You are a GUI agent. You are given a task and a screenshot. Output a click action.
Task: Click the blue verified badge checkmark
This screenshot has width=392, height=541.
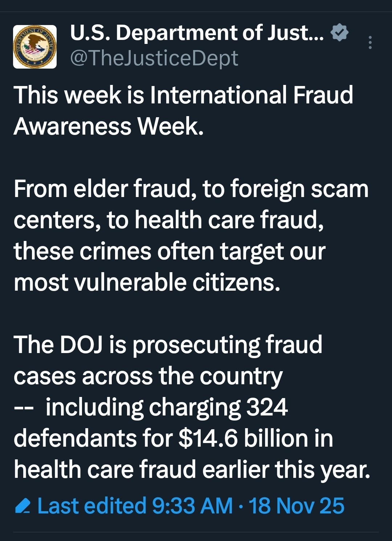pos(339,33)
